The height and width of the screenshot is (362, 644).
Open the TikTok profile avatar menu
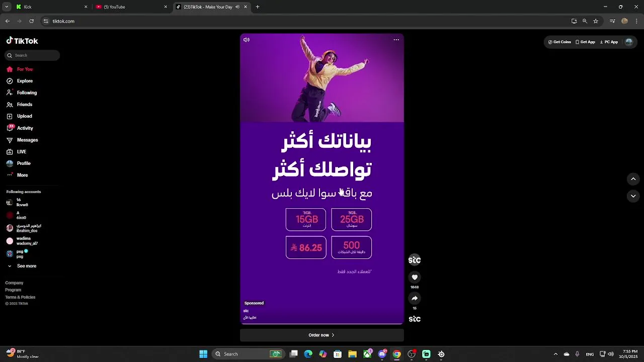coord(629,42)
